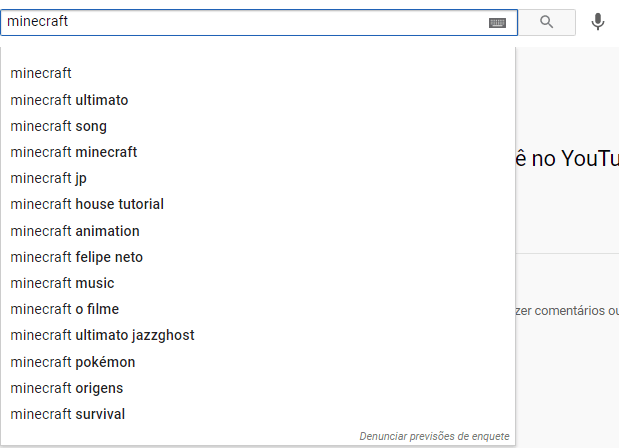619x448 pixels.
Task: Pick the "minecraft minecraft" suggestion
Action: point(73,152)
